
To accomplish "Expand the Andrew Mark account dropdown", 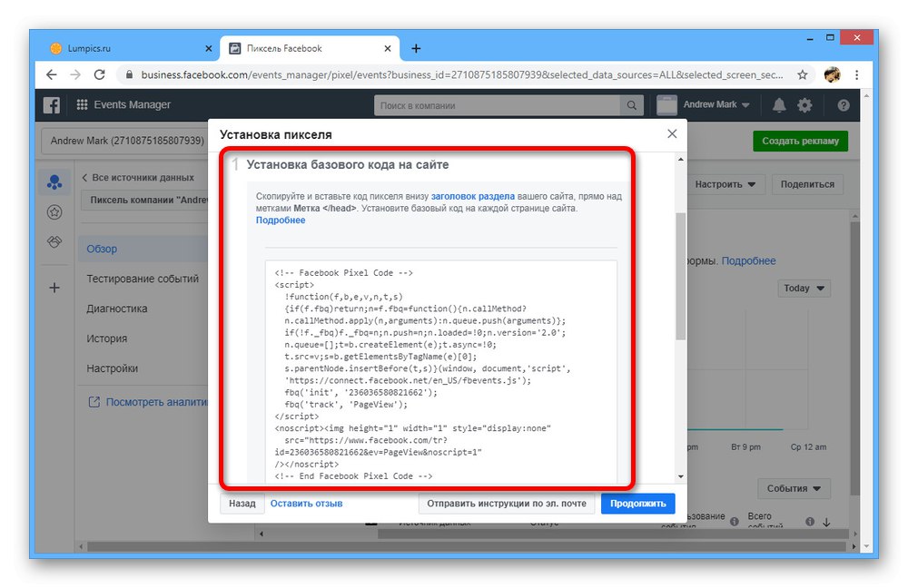I will coord(716,104).
